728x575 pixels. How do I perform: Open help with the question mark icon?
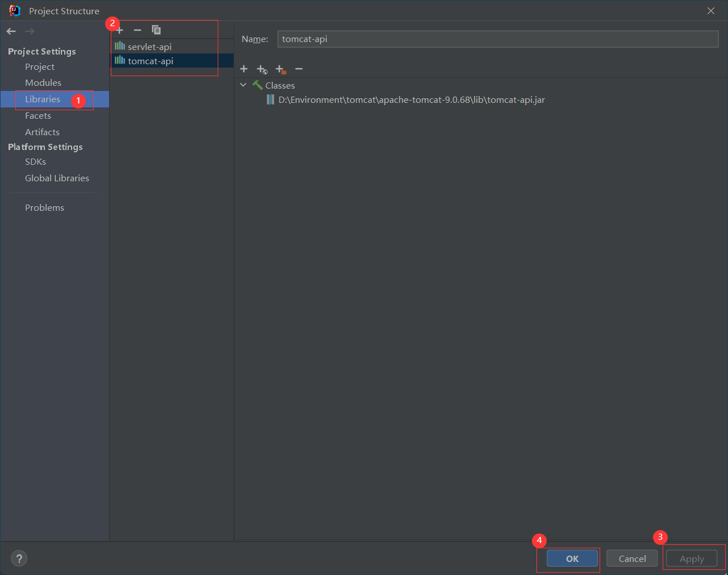click(19, 559)
